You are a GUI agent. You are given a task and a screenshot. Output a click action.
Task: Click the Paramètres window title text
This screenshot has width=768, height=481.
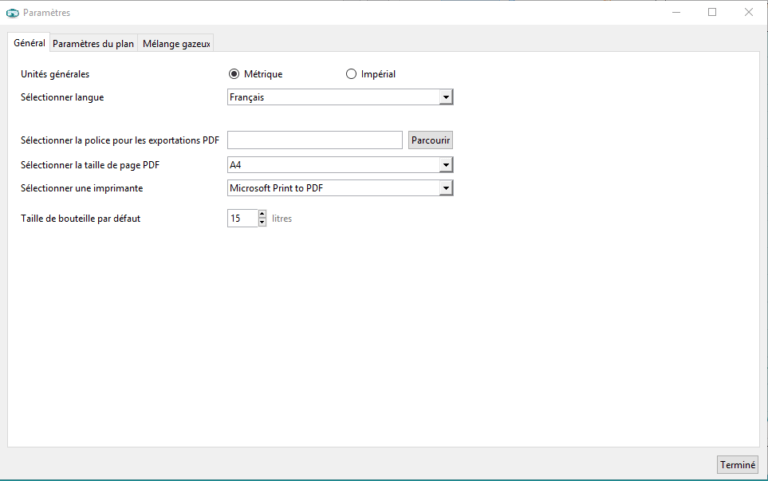pos(46,12)
